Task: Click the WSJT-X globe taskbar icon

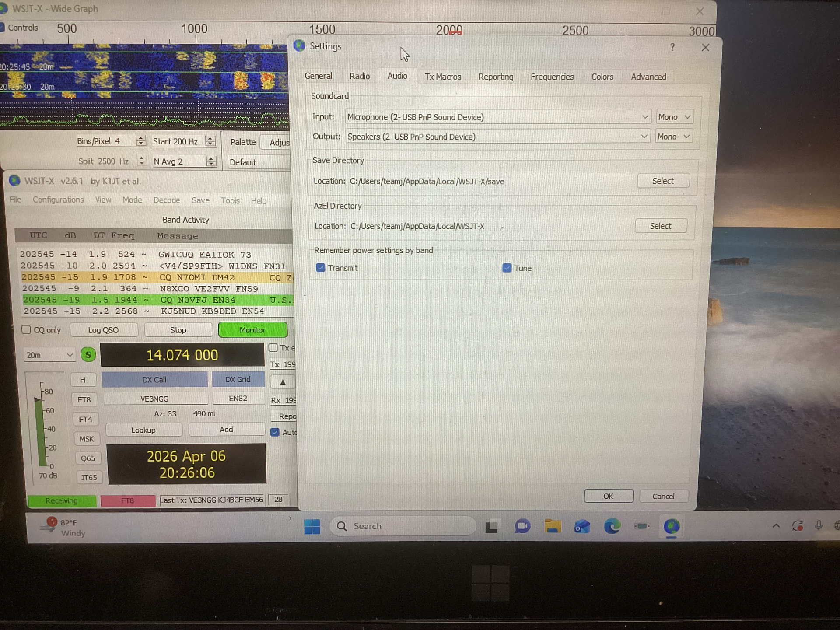Action: 671,526
